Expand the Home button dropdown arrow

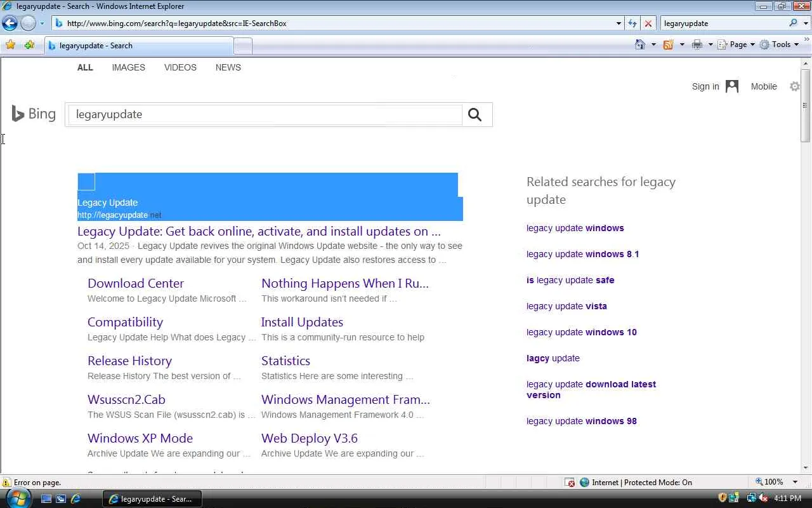click(653, 44)
